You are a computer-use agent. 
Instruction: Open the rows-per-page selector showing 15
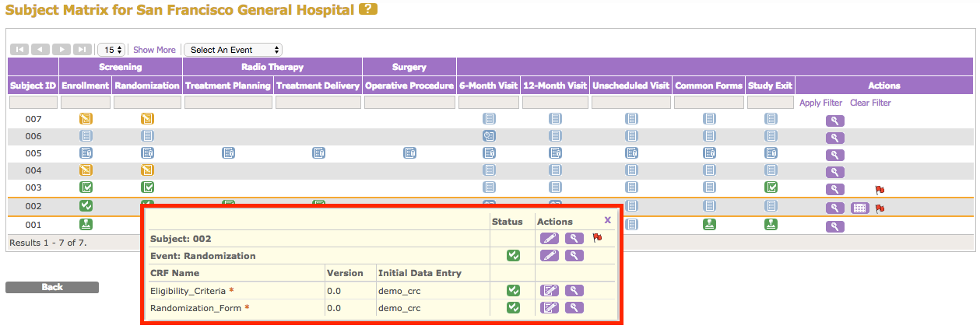click(x=112, y=50)
